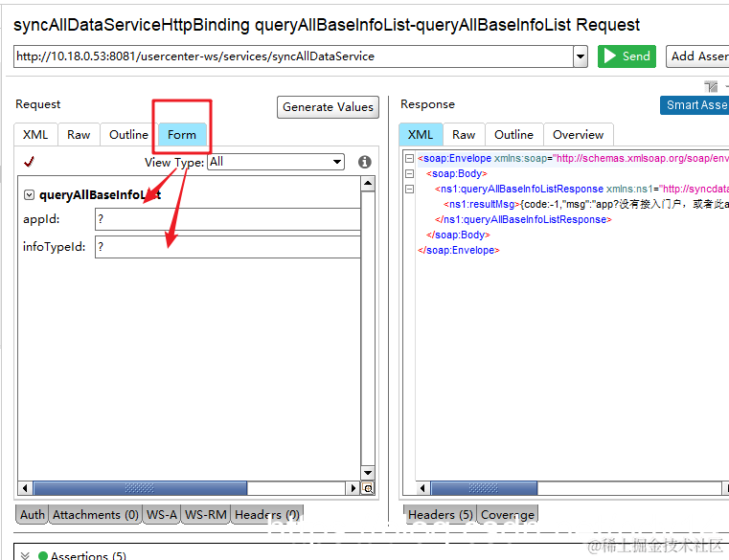
Task: Open the Auth tab
Action: coord(32,514)
